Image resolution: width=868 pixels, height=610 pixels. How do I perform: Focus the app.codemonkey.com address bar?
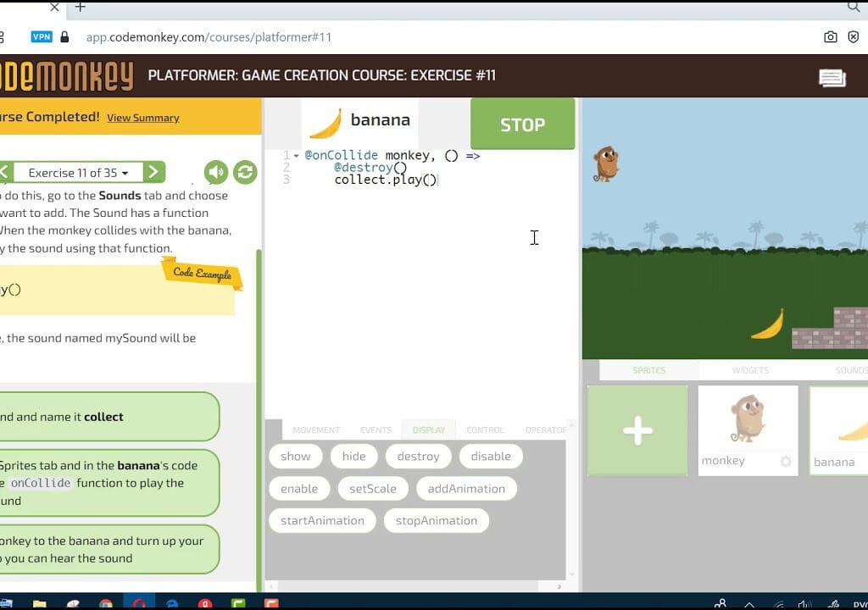209,37
